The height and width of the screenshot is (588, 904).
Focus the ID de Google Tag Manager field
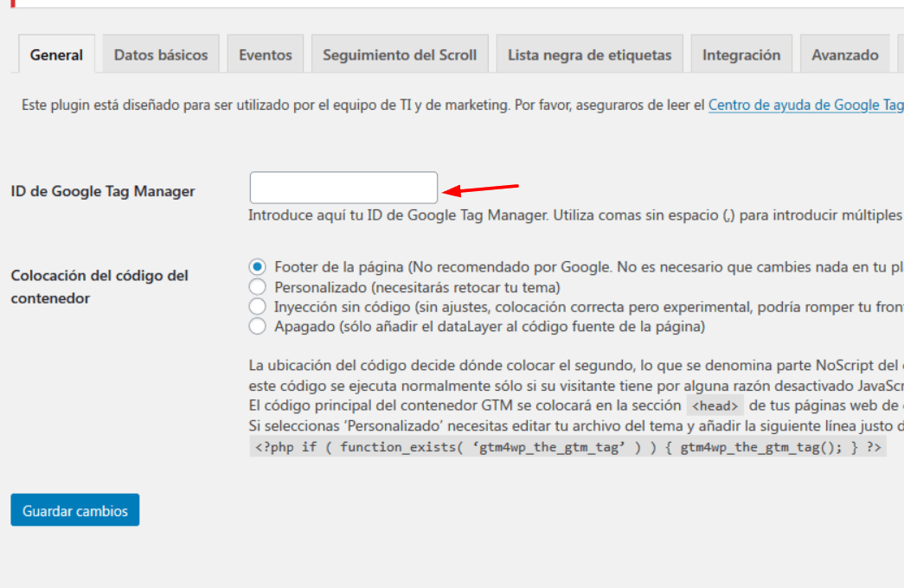click(x=343, y=188)
